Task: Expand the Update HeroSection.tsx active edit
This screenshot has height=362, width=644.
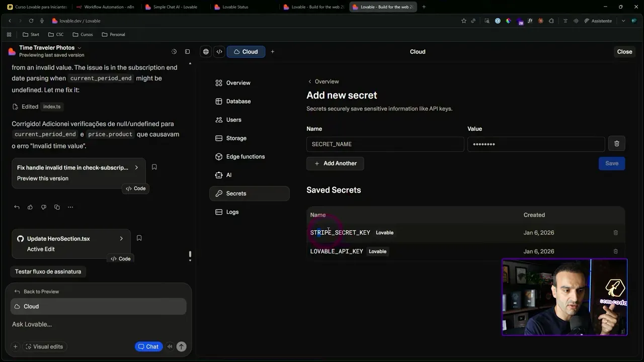Action: tap(121, 238)
